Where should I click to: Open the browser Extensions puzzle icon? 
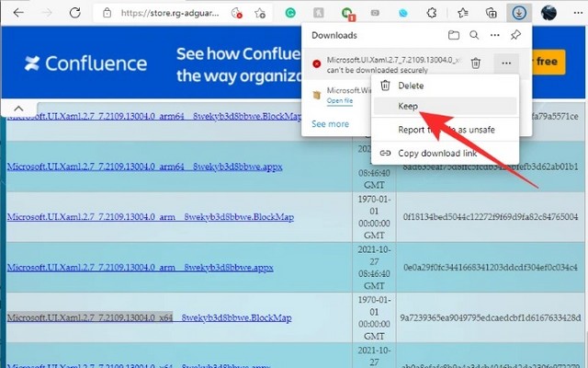[x=432, y=13]
